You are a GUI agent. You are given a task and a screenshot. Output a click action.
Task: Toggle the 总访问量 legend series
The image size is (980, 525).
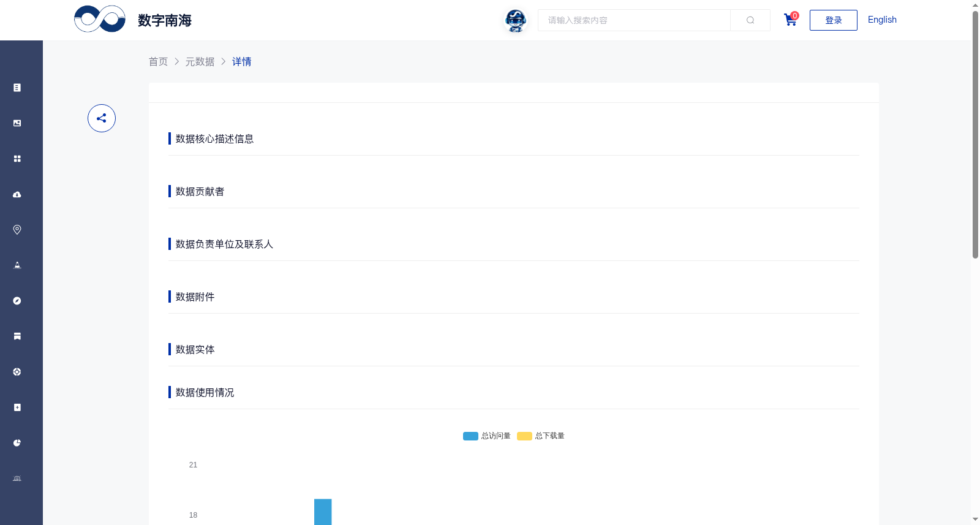[487, 436]
